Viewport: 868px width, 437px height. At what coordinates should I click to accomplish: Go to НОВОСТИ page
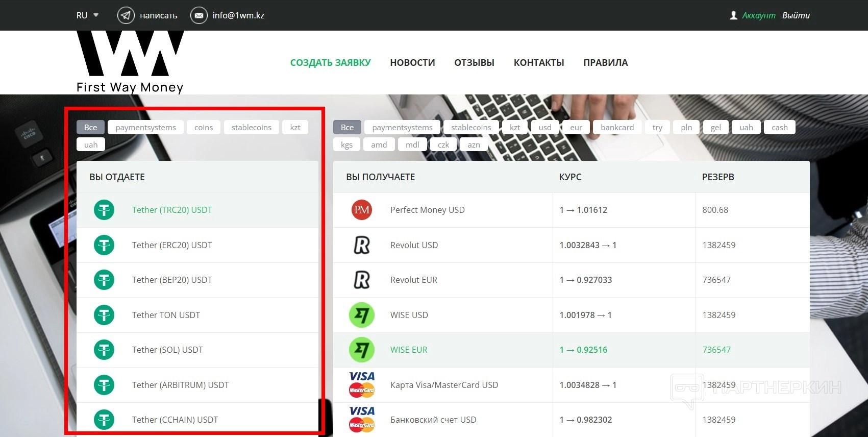click(x=412, y=63)
